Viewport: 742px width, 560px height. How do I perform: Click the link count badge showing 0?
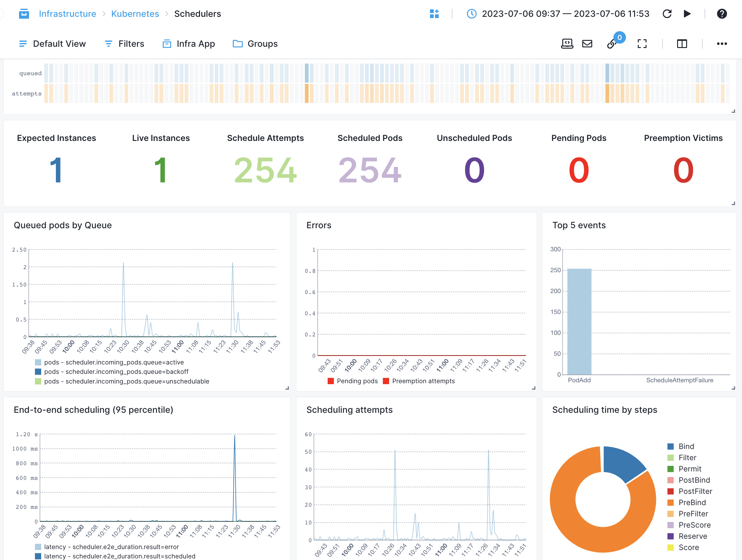[620, 37]
